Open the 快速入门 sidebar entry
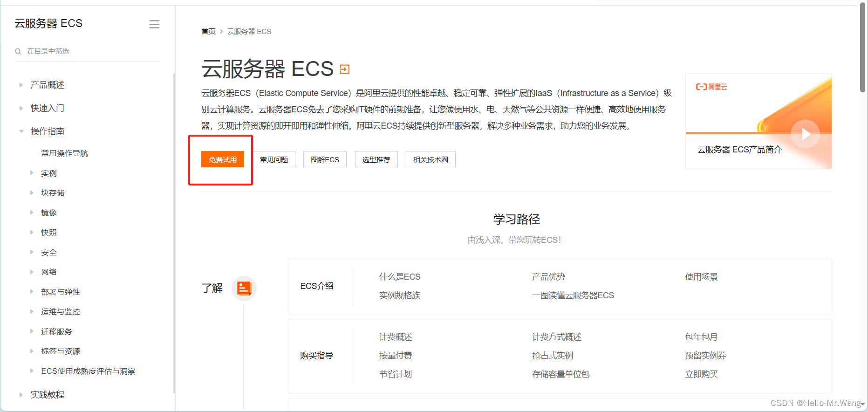This screenshot has width=868, height=412. coord(48,108)
